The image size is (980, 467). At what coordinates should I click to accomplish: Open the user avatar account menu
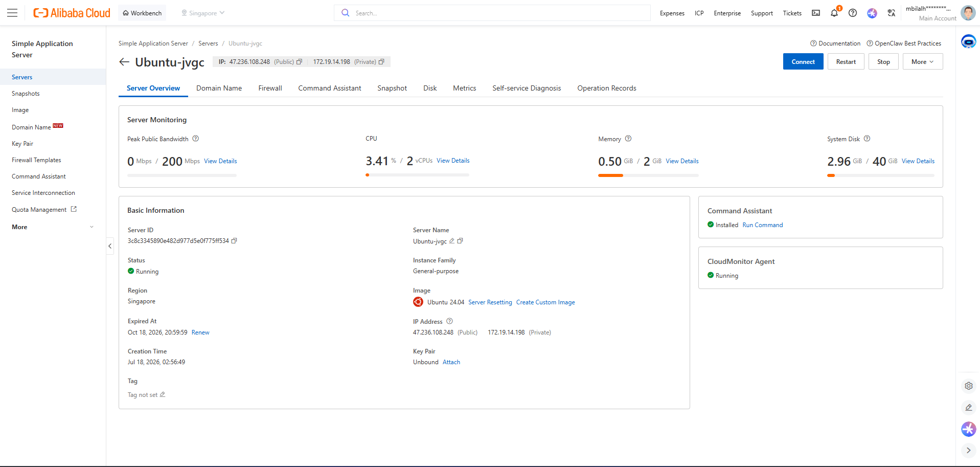click(968, 13)
